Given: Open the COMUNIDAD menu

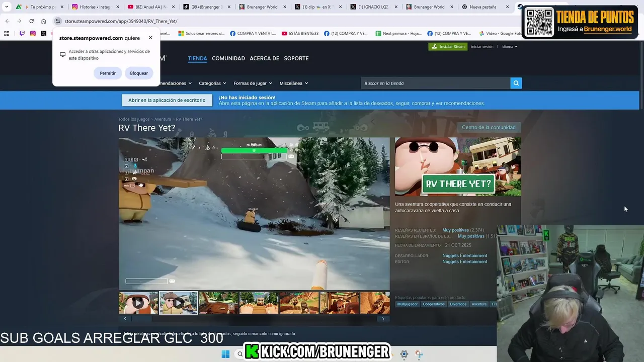Looking at the screenshot, I should [228, 58].
